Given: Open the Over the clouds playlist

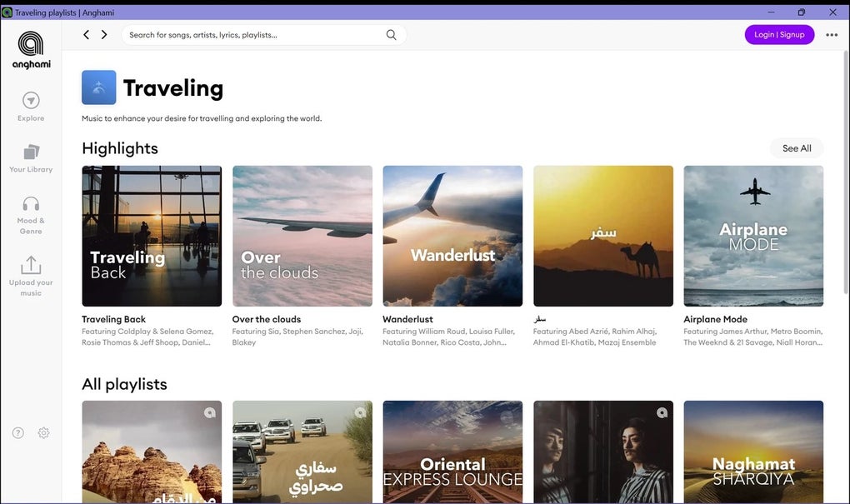Looking at the screenshot, I should point(302,235).
